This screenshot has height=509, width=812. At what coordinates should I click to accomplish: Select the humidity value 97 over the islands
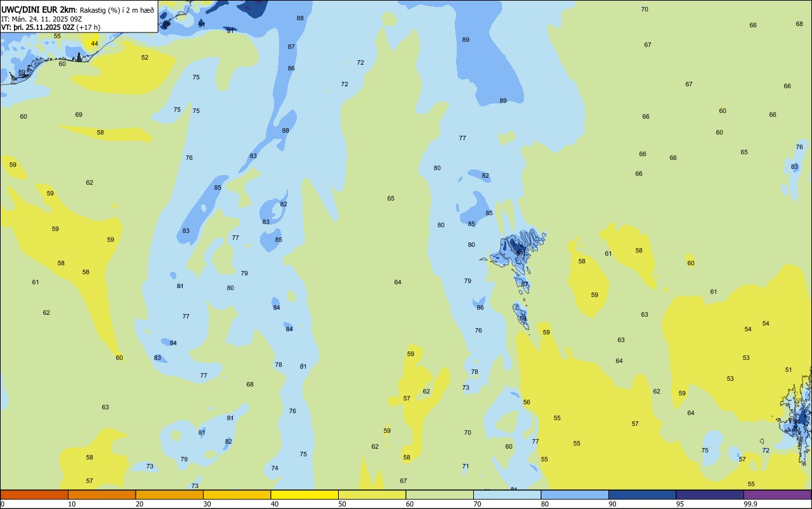[520, 253]
